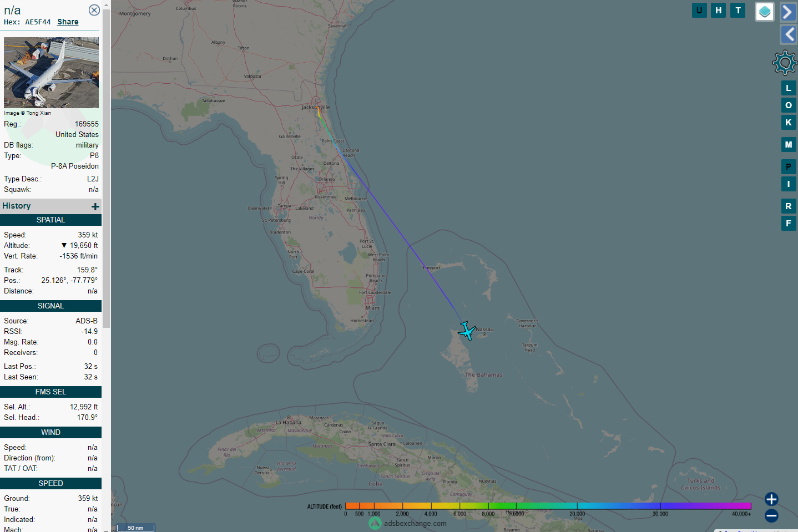
Task: Click the Sel. Head. value 170.9°
Action: tap(87, 417)
